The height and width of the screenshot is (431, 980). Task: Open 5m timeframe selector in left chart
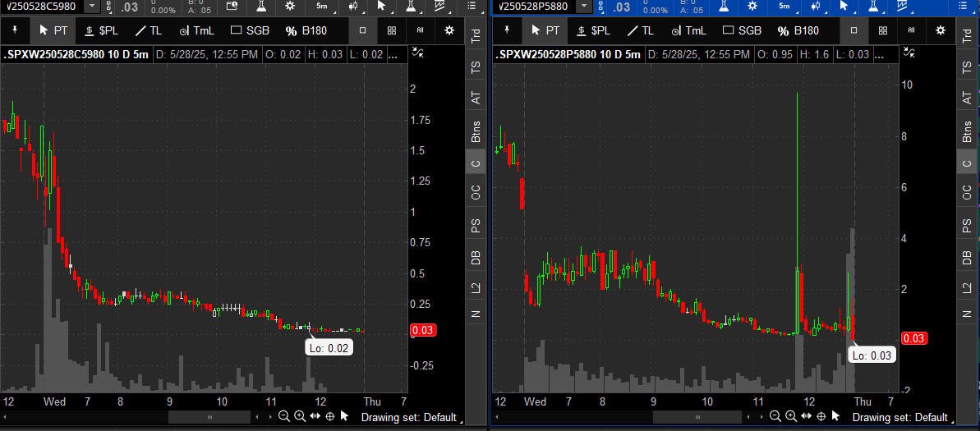(x=323, y=6)
